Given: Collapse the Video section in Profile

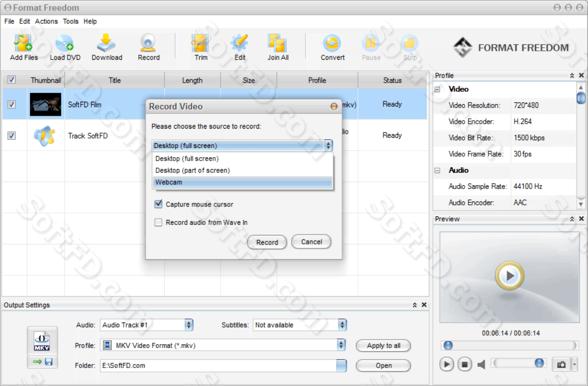Looking at the screenshot, I should point(437,89).
